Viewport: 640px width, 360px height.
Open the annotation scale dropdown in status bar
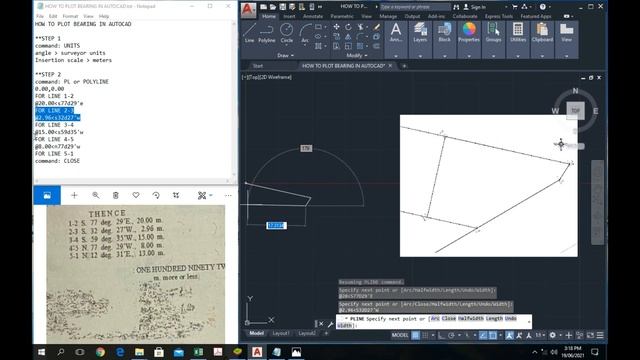click(540, 335)
